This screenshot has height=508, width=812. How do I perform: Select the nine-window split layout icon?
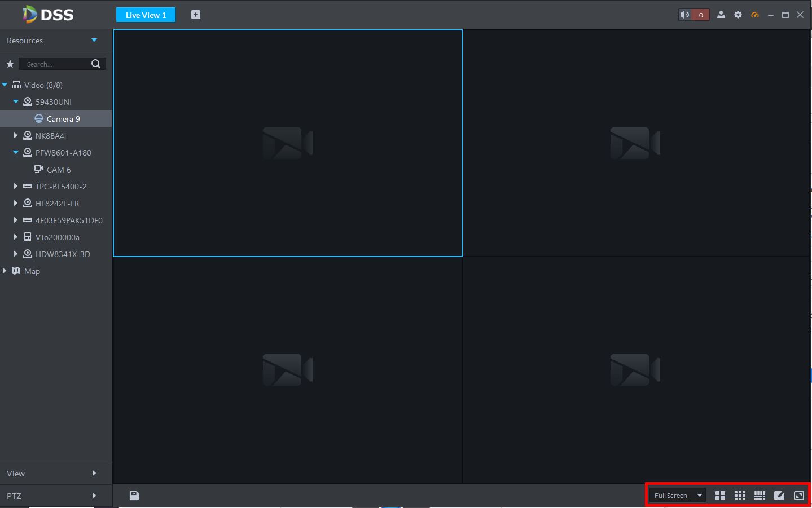[740, 496]
